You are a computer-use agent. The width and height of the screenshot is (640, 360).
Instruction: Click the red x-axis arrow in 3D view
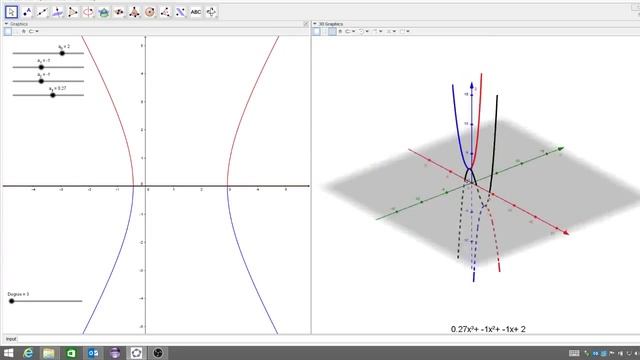(565, 233)
